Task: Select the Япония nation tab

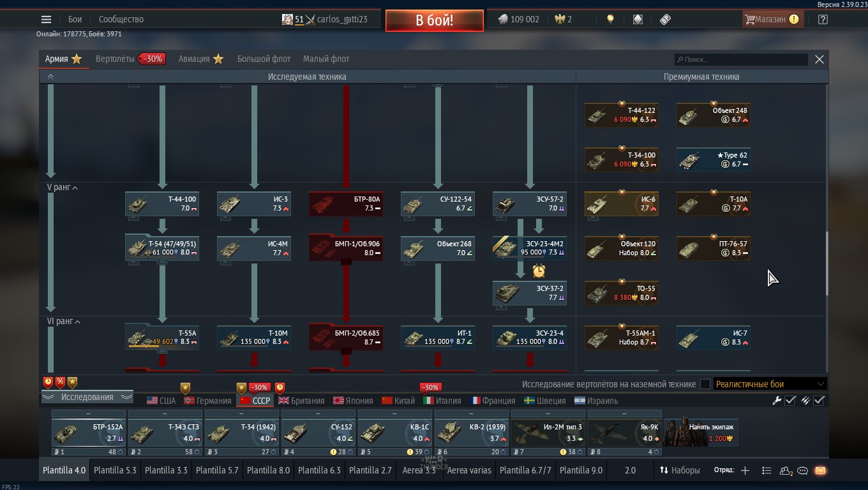Action: coord(353,401)
